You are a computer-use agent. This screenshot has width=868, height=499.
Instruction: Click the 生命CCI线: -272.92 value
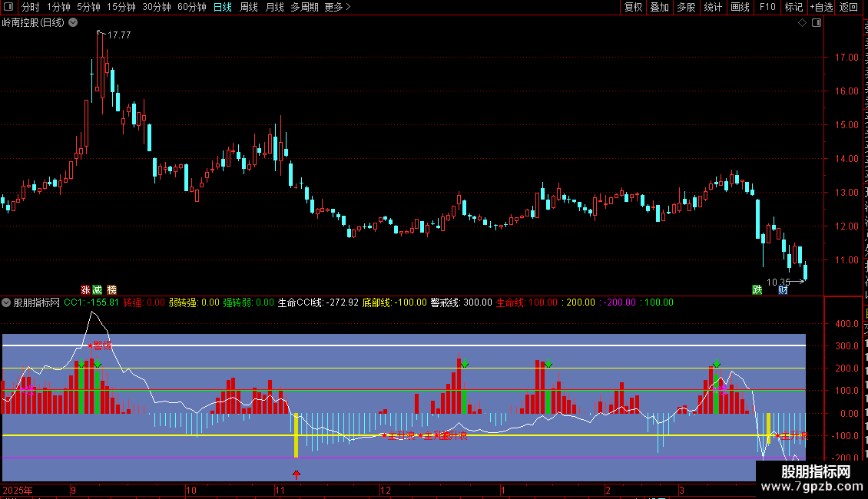coord(318,302)
